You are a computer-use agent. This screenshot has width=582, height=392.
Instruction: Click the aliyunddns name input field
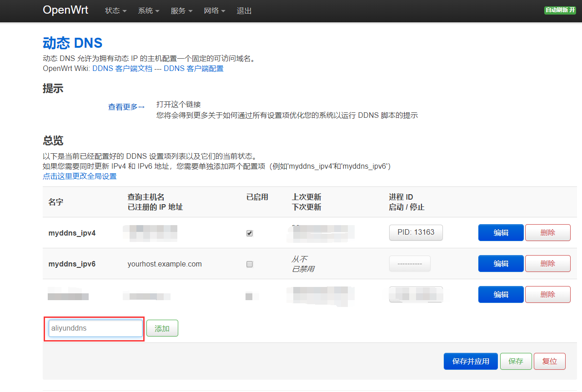tap(95, 328)
